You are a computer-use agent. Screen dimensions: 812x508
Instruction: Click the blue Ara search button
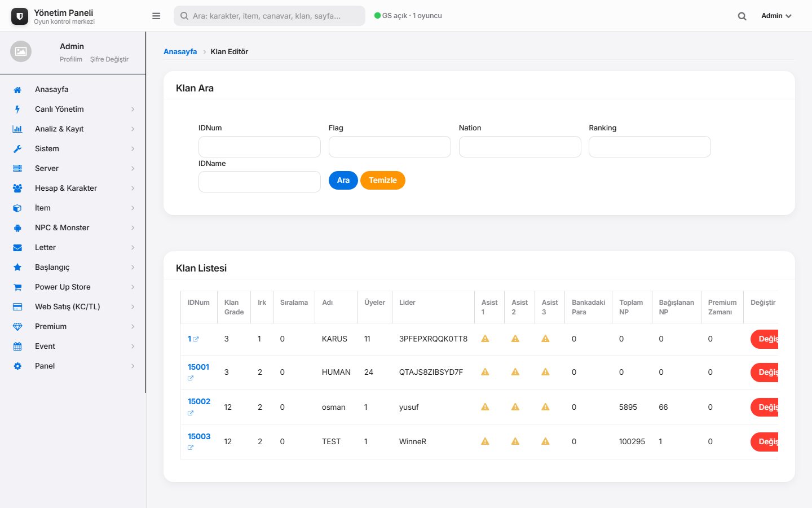(343, 181)
